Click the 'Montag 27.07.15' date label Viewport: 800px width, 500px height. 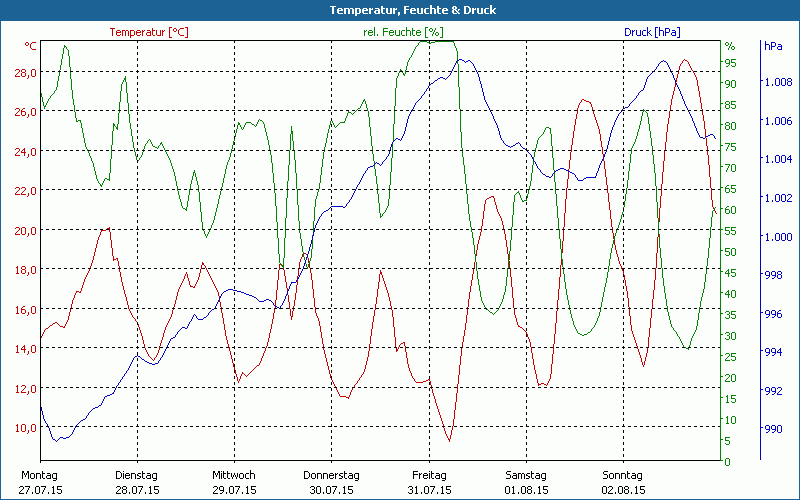tap(40, 482)
